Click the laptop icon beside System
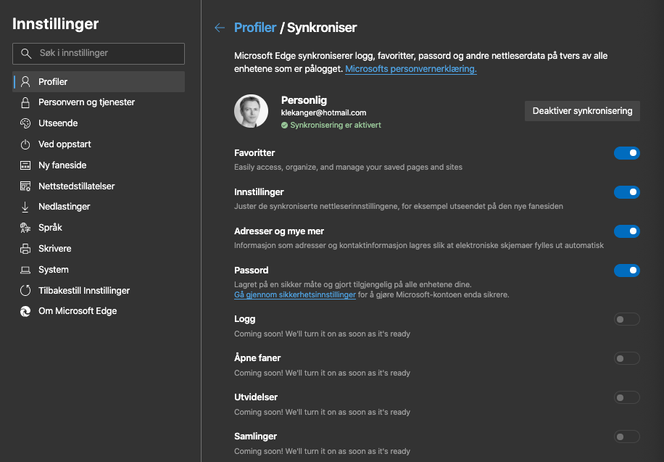The height and width of the screenshot is (462, 664). coord(25,270)
